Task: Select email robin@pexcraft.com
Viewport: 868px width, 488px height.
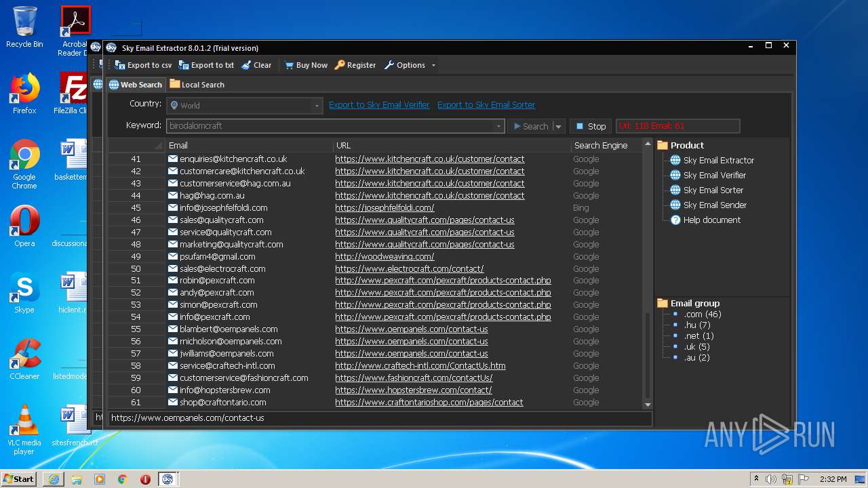Action: coord(217,281)
